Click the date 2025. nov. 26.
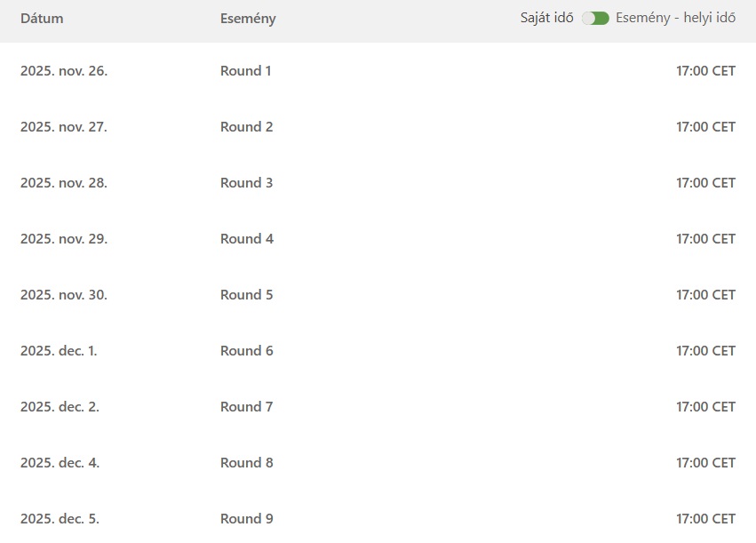This screenshot has height=543, width=756. [64, 71]
